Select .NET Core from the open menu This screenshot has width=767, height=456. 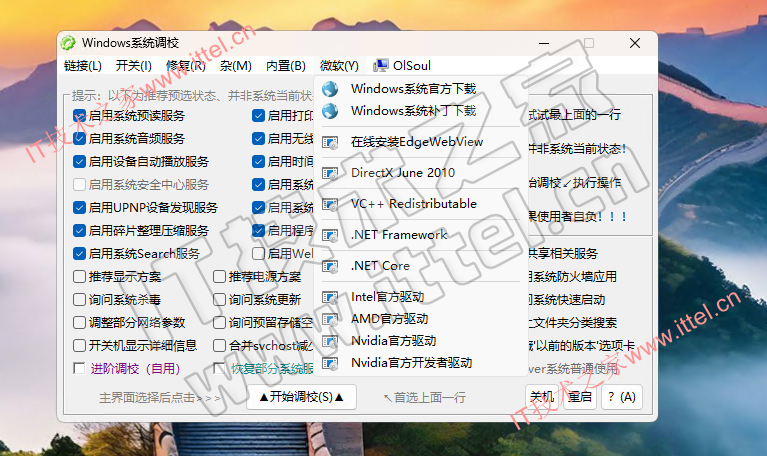coord(381,266)
